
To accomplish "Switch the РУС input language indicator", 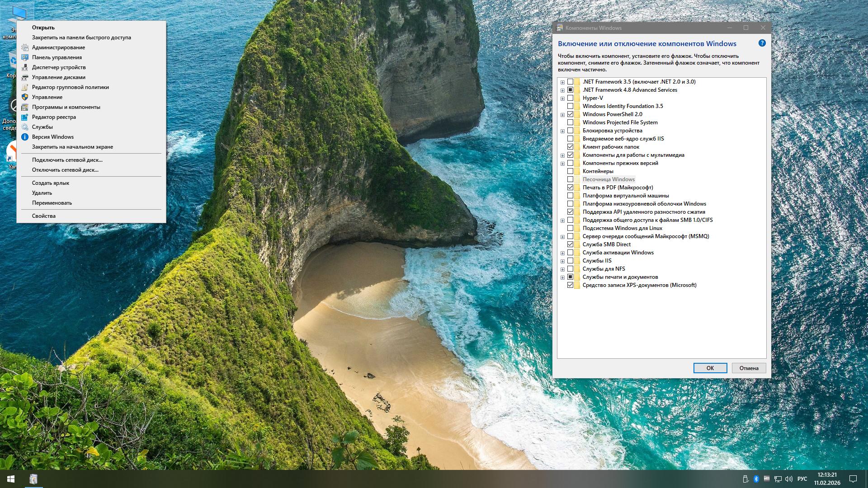I will tap(802, 479).
